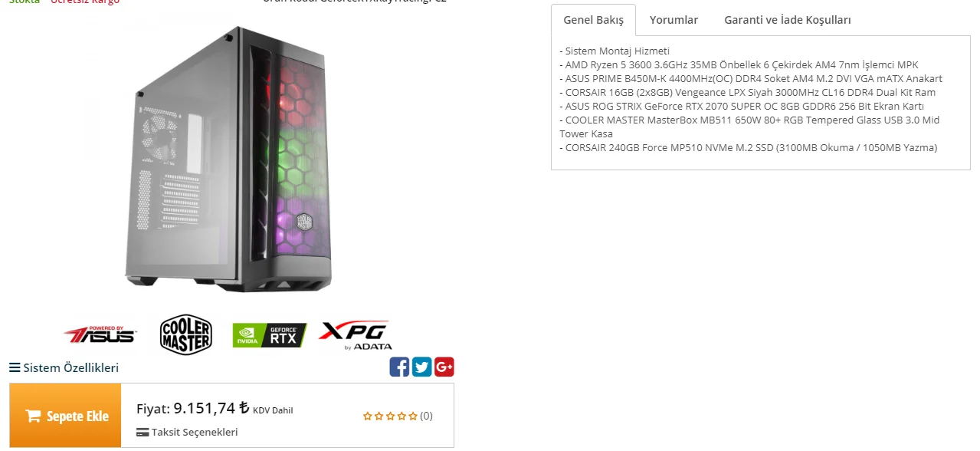Share the product on Twitter

(x=421, y=367)
